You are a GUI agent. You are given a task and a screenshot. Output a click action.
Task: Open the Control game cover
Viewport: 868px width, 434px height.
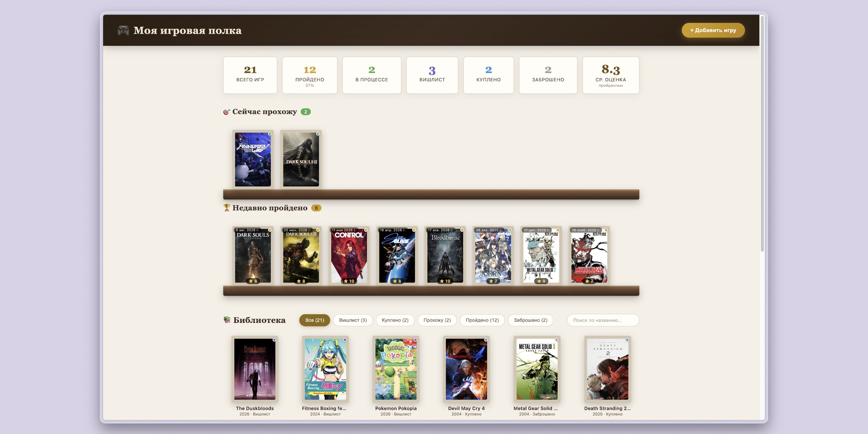pos(349,256)
